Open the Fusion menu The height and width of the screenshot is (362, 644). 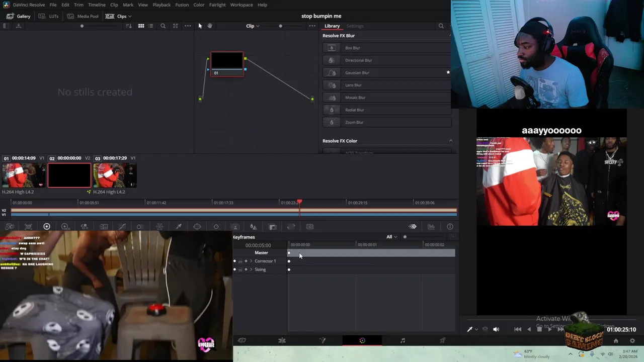(x=182, y=5)
